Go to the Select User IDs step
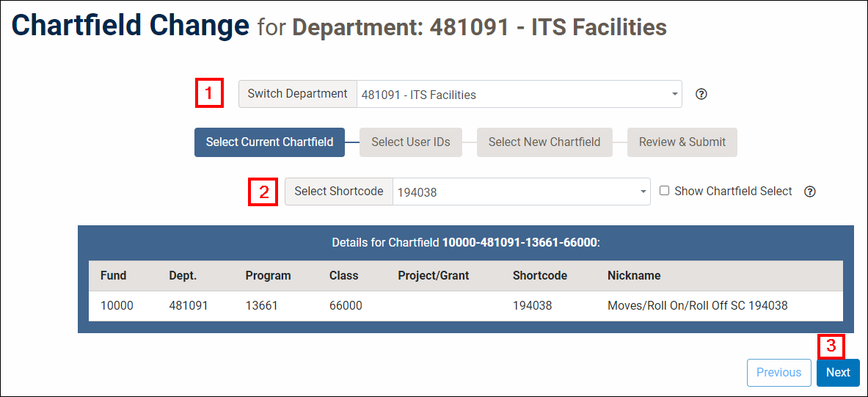 coord(410,142)
